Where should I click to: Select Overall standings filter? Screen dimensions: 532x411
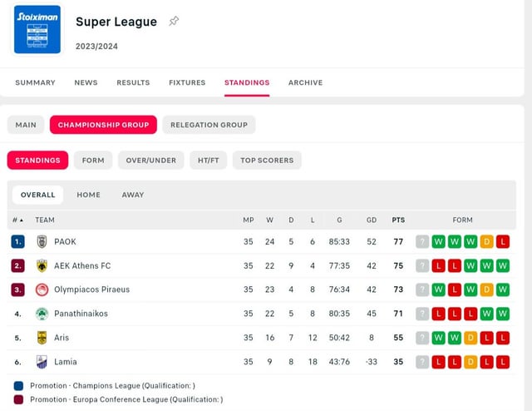(37, 195)
